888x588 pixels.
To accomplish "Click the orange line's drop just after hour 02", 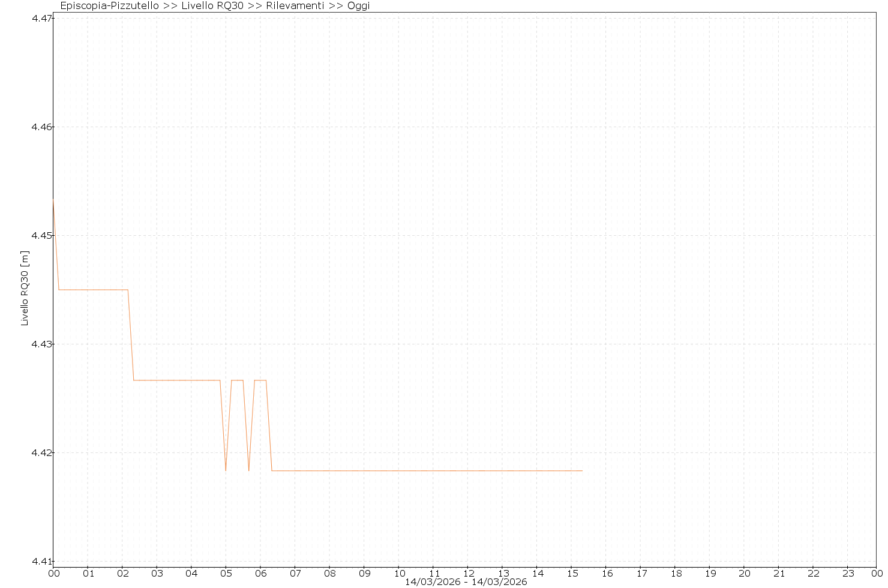I will [x=131, y=336].
